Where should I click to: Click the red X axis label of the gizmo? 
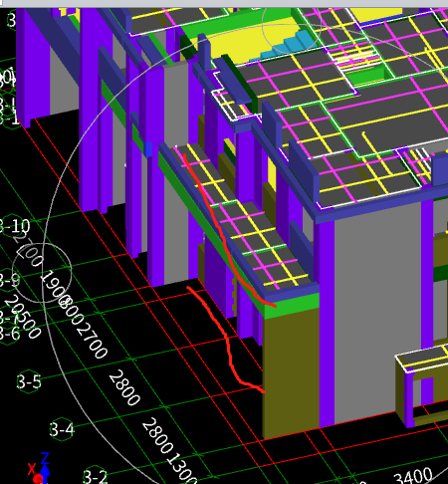pyautogui.click(x=32, y=469)
